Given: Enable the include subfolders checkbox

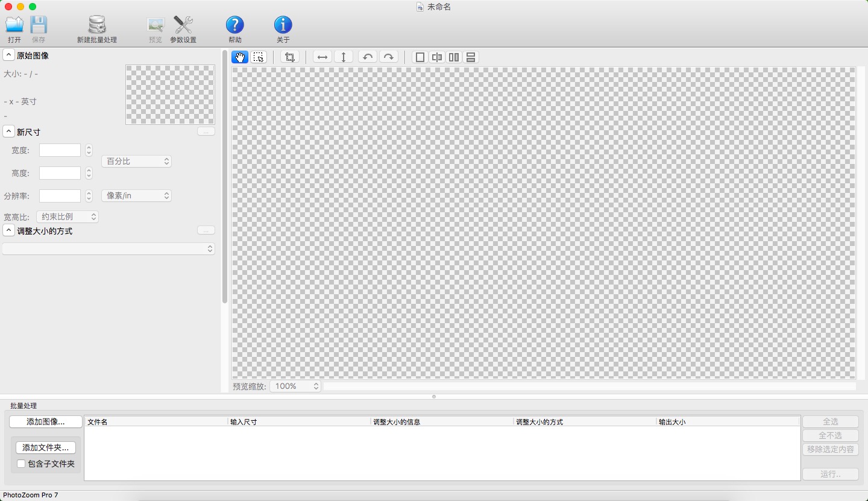Looking at the screenshot, I should tap(21, 464).
